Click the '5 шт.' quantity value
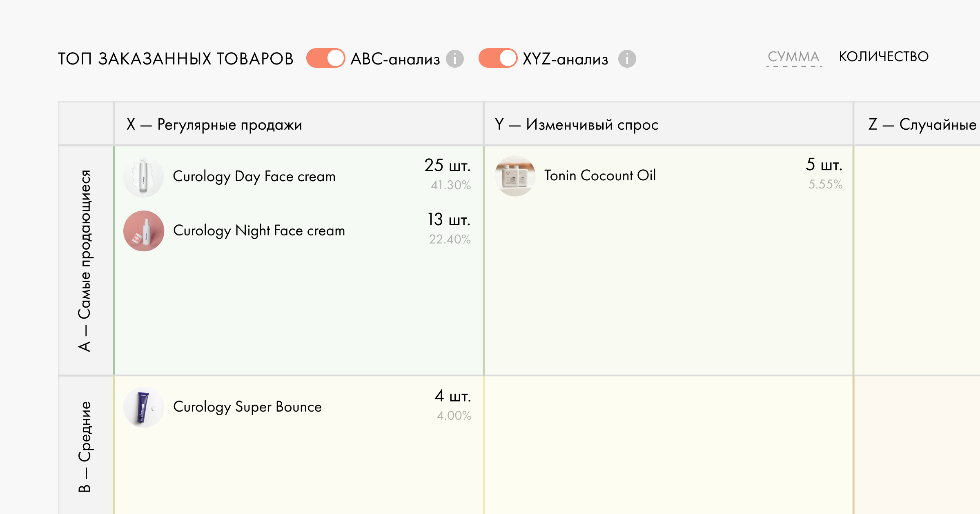The image size is (980, 514). tap(824, 164)
